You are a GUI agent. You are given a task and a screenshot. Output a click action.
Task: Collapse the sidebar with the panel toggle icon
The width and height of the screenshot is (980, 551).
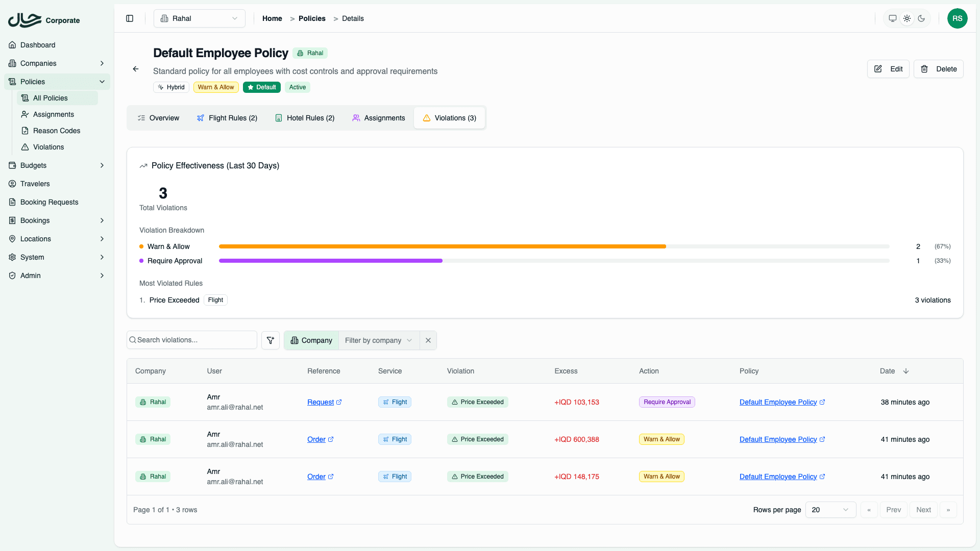point(129,18)
